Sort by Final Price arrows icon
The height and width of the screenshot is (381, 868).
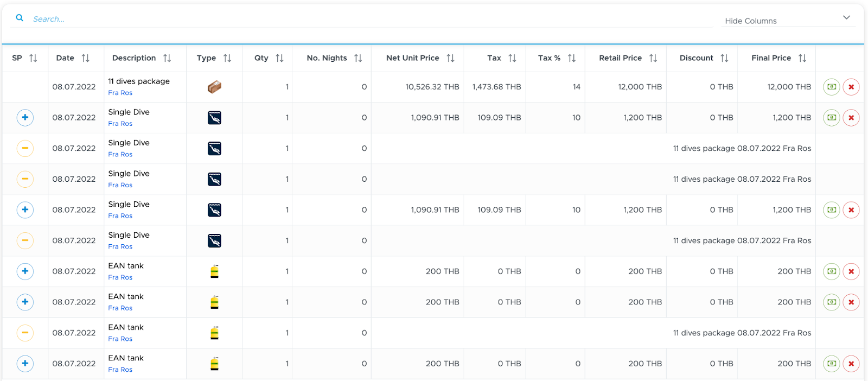802,58
